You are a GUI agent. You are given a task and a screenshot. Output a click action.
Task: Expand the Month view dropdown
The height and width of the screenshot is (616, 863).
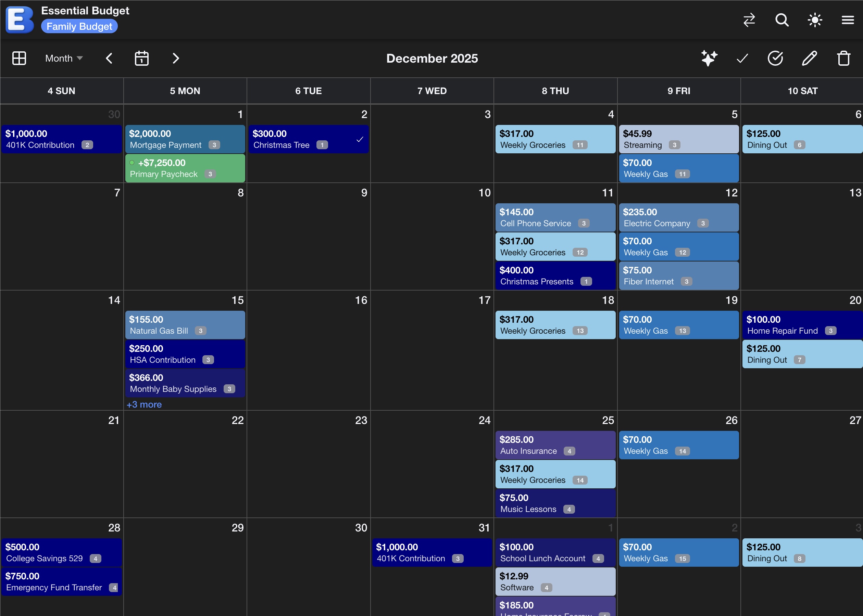pyautogui.click(x=64, y=59)
